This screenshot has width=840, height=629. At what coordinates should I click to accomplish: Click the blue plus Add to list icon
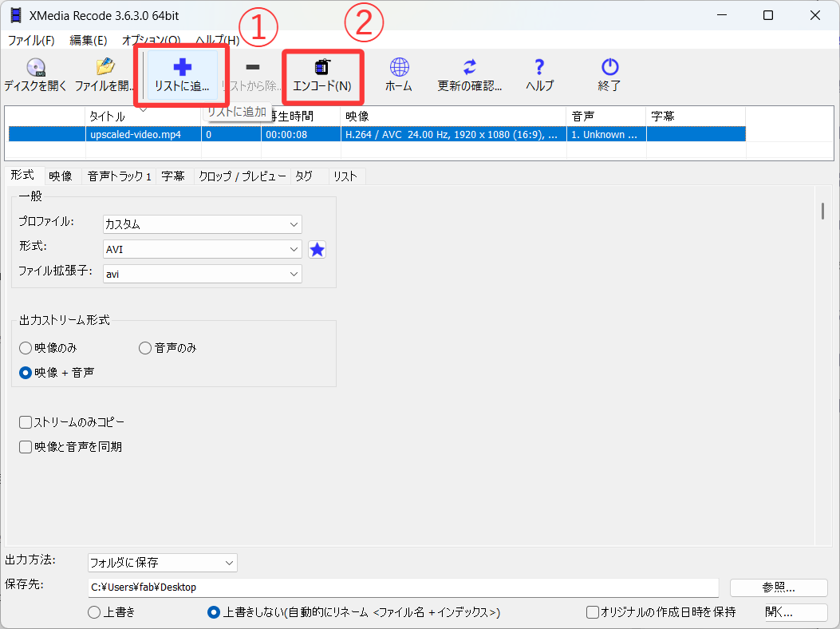click(182, 67)
